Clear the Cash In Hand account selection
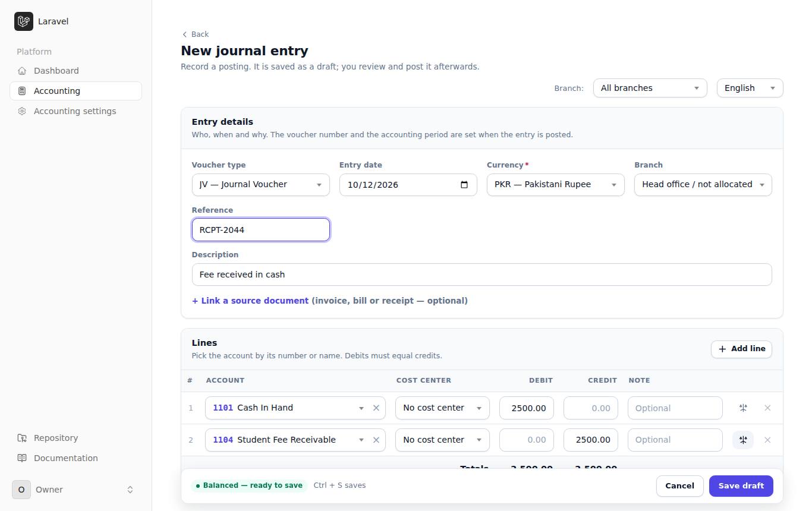This screenshot has height=511, width=812. pyautogui.click(x=376, y=408)
